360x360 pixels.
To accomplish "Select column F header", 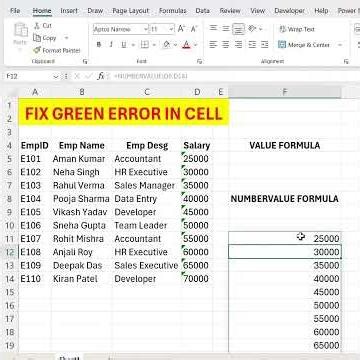I will click(285, 92).
